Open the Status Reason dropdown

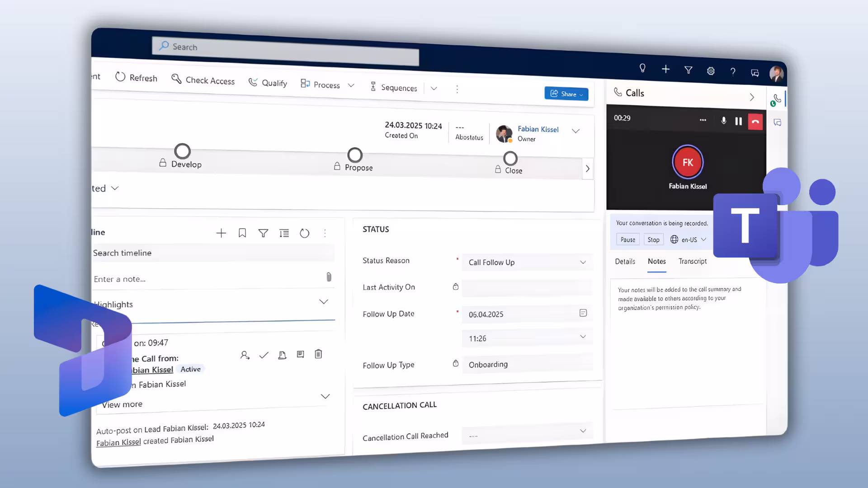(x=527, y=263)
